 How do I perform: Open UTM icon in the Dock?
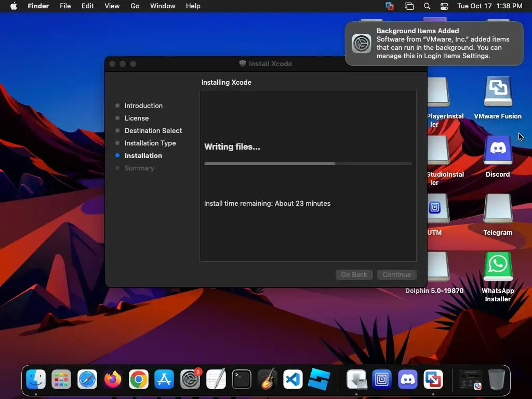382,379
